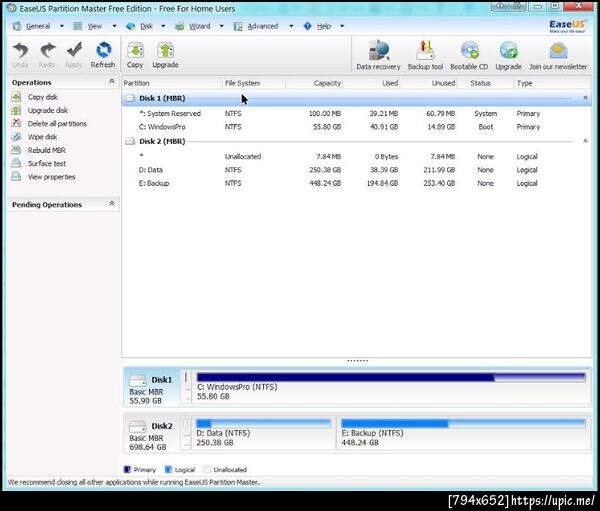Image resolution: width=600 pixels, height=511 pixels.
Task: Click the EaseUS logo
Action: (567, 26)
